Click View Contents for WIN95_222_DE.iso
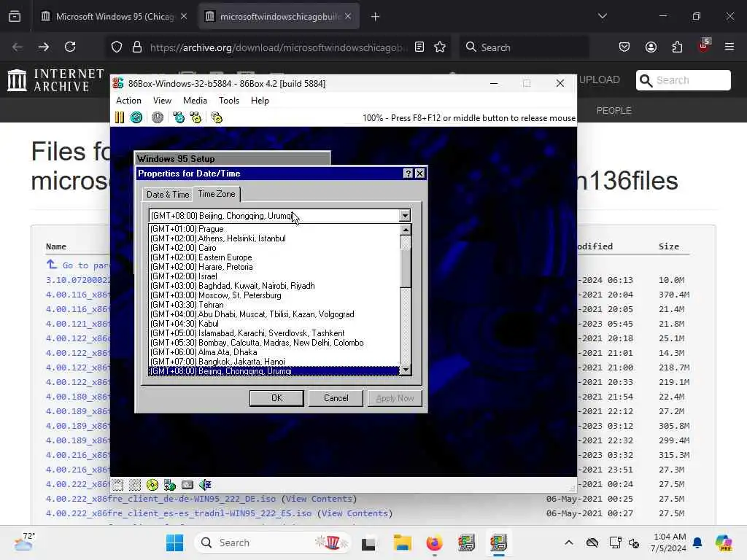The height and width of the screenshot is (560, 747). (x=319, y=499)
